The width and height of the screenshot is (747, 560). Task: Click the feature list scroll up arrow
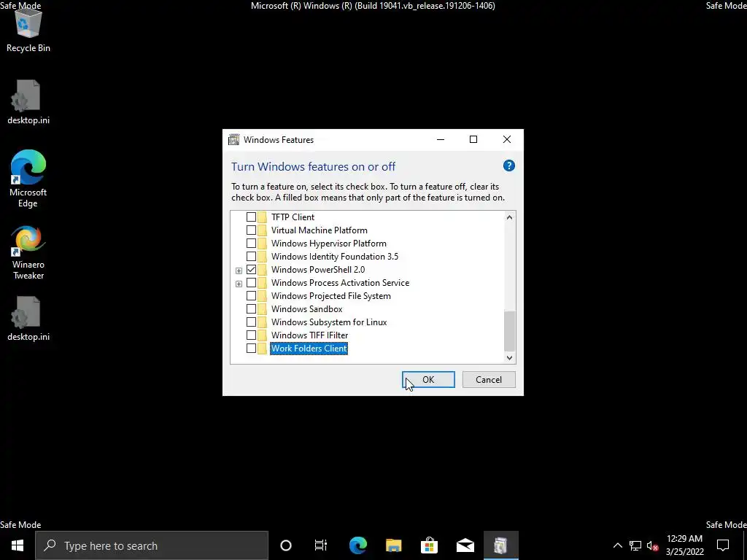click(509, 217)
